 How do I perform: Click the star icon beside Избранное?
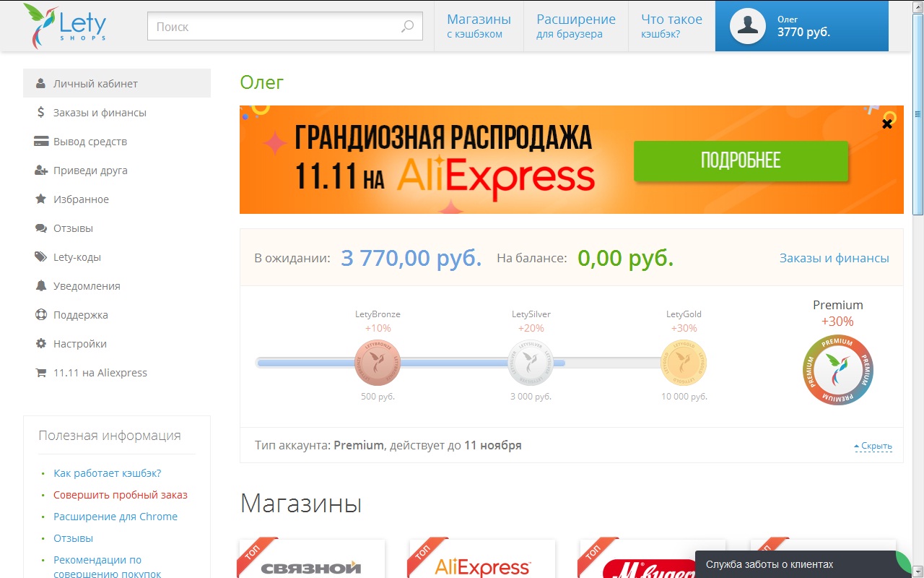coord(41,199)
